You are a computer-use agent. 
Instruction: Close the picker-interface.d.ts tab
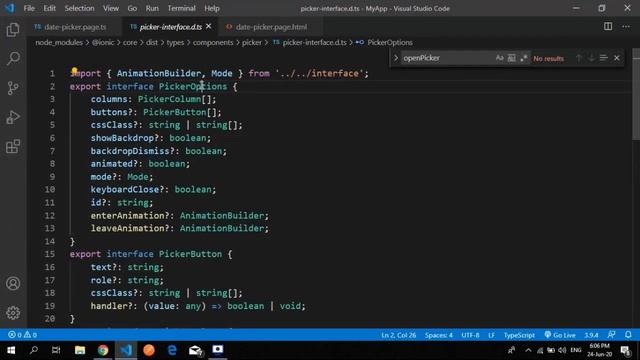coord(209,27)
